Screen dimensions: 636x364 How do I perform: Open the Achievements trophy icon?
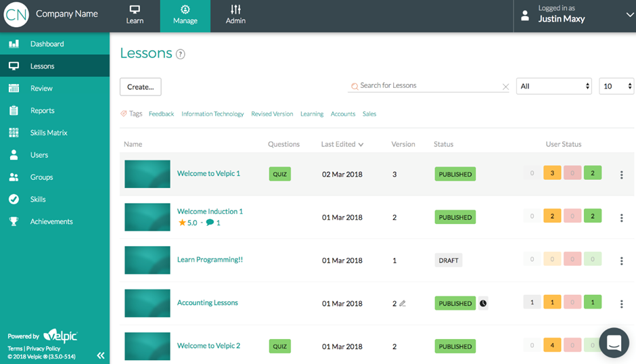pos(14,221)
